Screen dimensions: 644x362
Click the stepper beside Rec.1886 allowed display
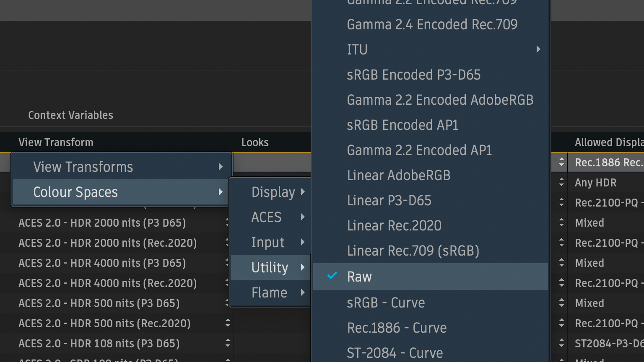[561, 162]
